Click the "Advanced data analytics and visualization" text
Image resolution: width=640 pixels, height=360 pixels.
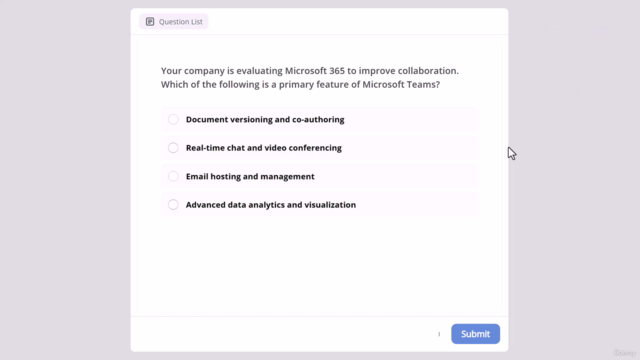[271, 204]
